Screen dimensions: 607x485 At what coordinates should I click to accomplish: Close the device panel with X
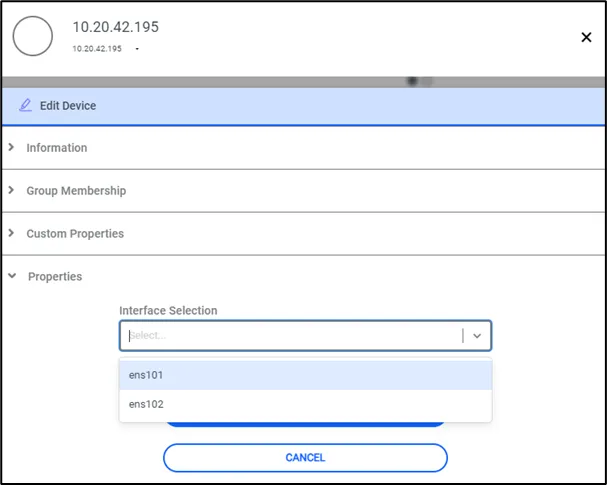click(x=586, y=37)
